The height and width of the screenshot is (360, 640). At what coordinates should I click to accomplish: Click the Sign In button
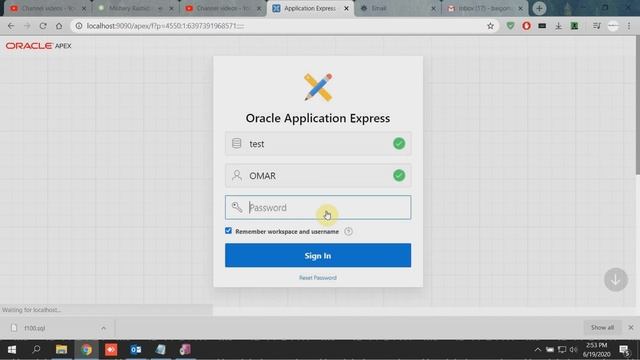pos(318,256)
